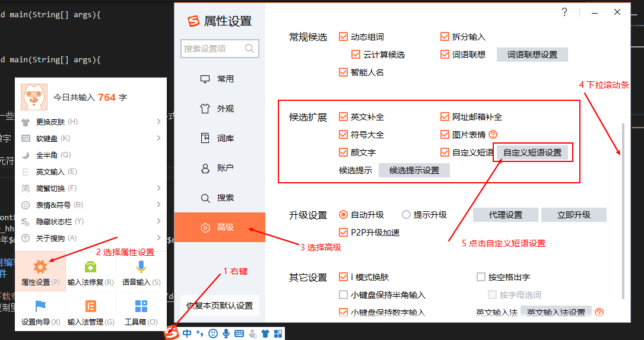
Task: Open the smiley emoticon icon on status bar
Action: point(212,333)
